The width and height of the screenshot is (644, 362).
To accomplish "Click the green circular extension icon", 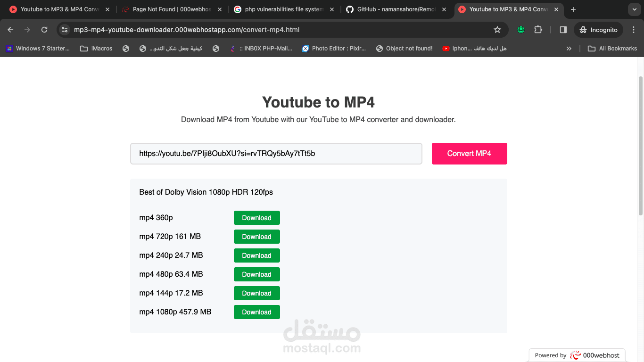I will pos(521,30).
